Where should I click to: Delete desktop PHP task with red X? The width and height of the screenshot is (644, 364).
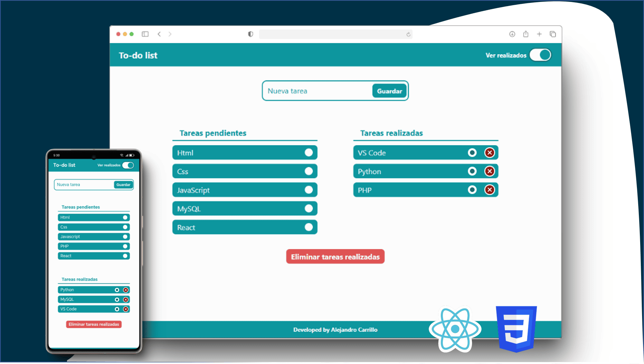(489, 190)
